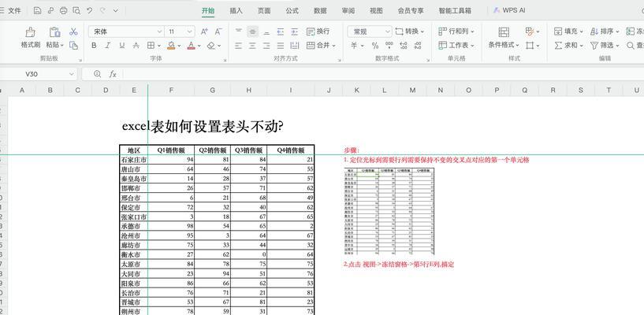Image resolution: width=644 pixels, height=315 pixels.
Task: Expand the Merge (合并) dropdown
Action: point(334,46)
